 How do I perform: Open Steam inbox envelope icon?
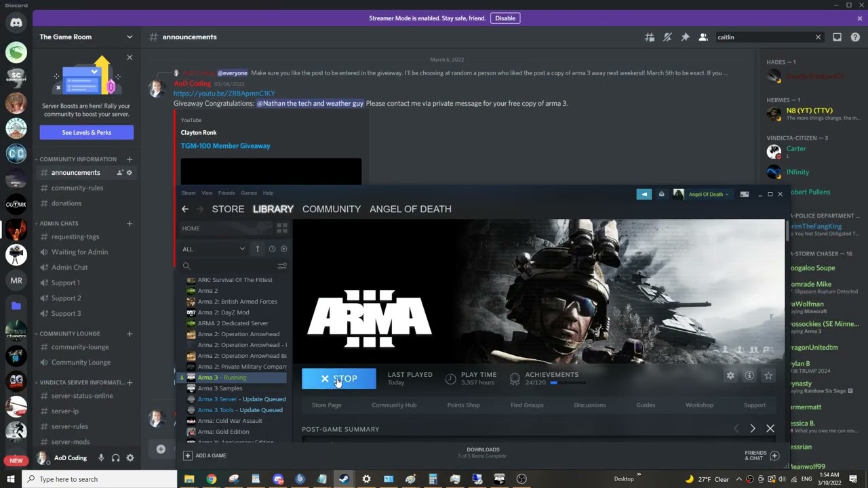pos(661,195)
